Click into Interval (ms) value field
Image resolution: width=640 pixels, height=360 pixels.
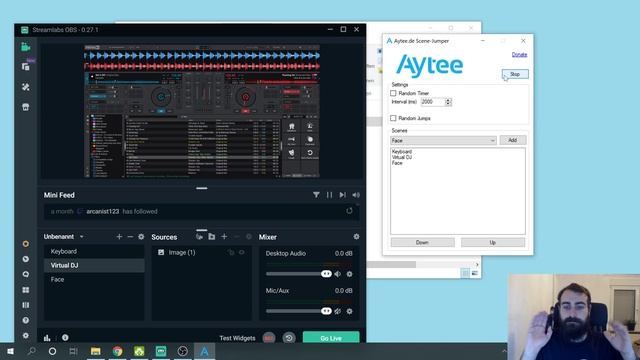point(433,102)
